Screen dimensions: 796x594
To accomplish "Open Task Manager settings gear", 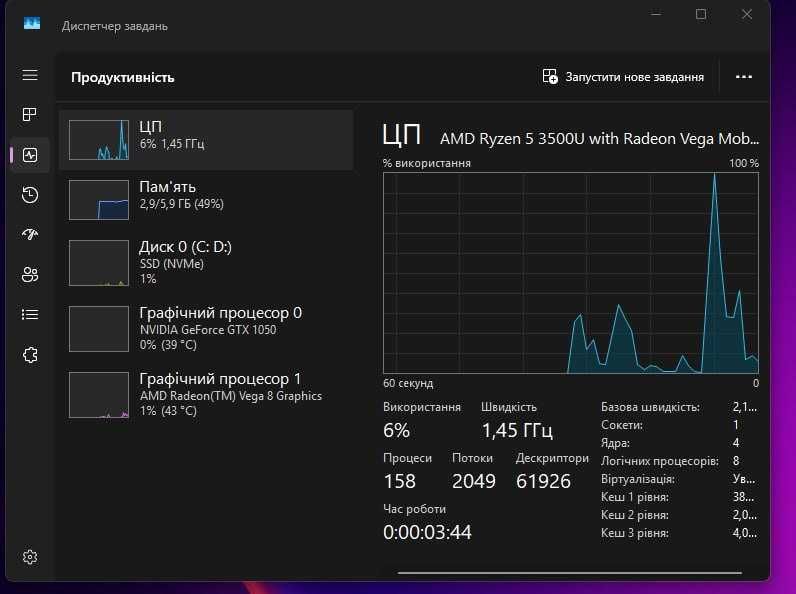I will point(30,557).
